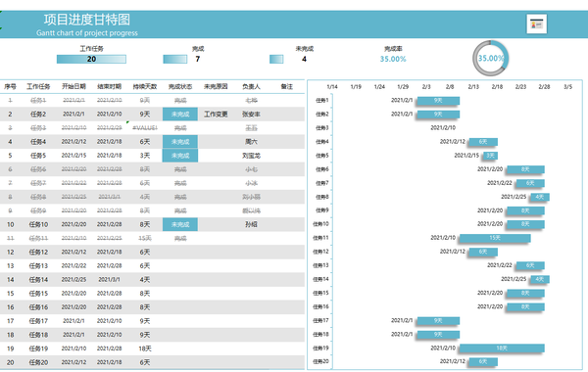Select the 未完成 status cell for 任务10

pyautogui.click(x=180, y=224)
